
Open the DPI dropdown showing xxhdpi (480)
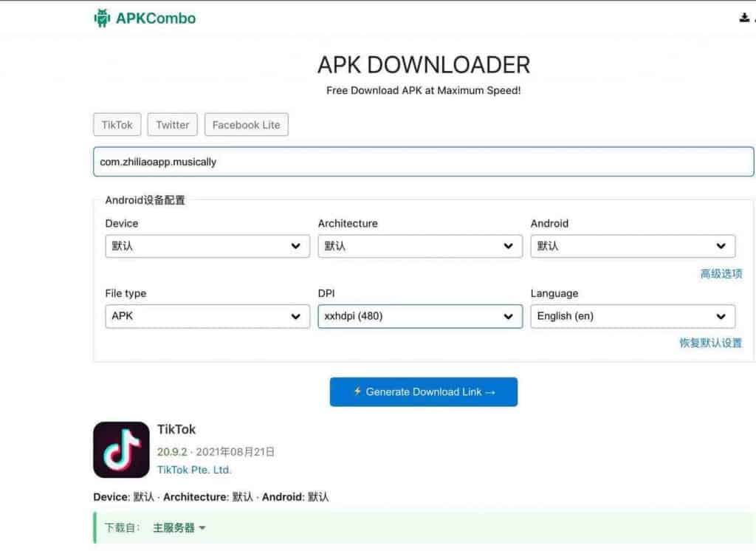tap(420, 316)
